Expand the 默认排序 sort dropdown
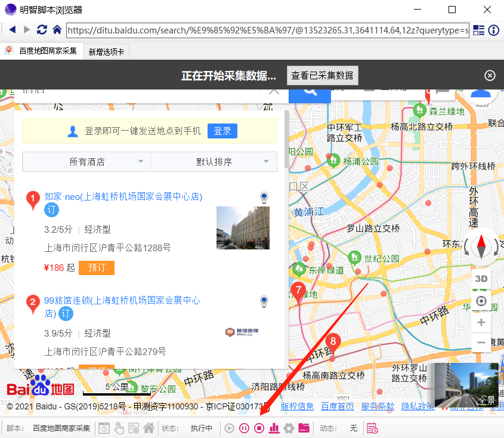 point(214,162)
